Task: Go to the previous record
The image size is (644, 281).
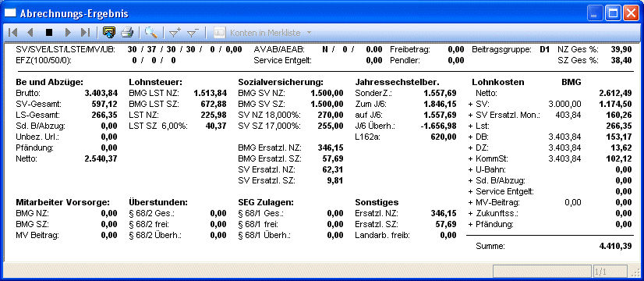Action: 30,32
